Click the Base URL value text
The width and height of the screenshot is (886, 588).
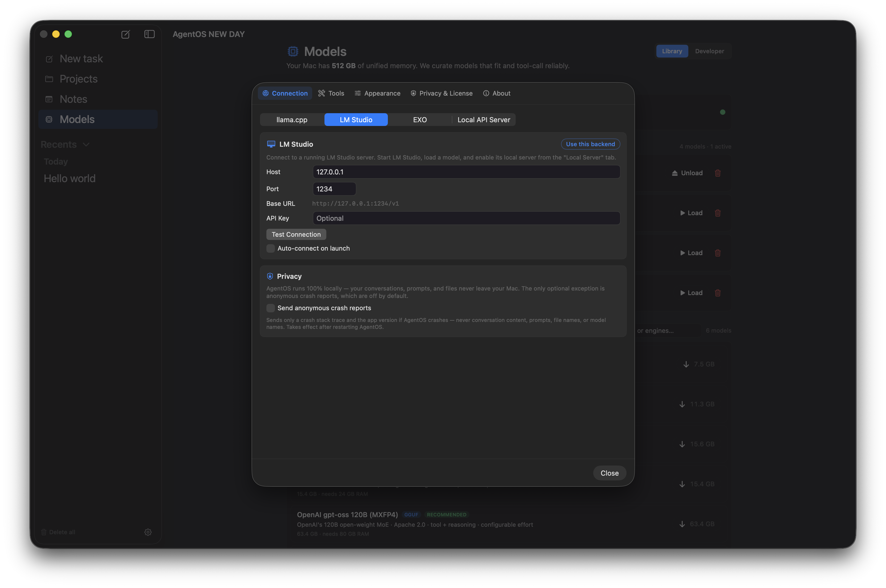pyautogui.click(x=356, y=204)
